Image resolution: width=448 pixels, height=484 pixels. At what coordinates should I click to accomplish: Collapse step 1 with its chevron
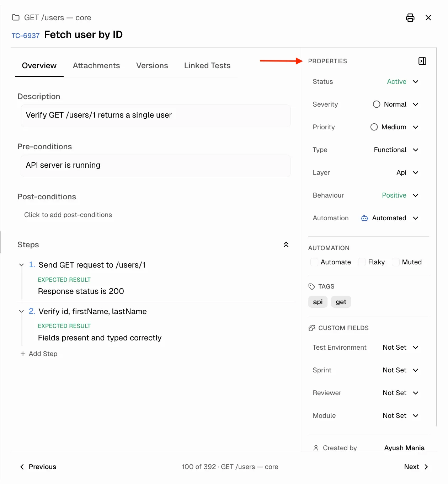click(21, 265)
